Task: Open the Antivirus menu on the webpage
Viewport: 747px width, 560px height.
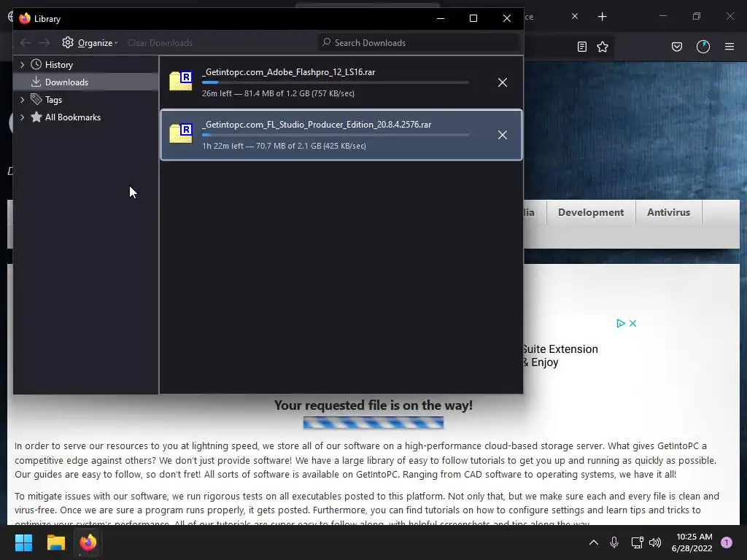Action: point(668,212)
